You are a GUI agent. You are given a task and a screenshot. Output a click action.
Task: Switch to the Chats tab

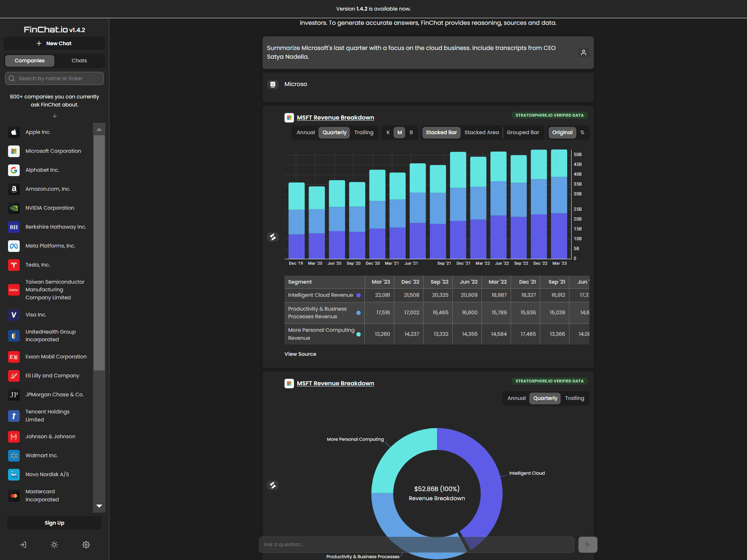pos(79,61)
